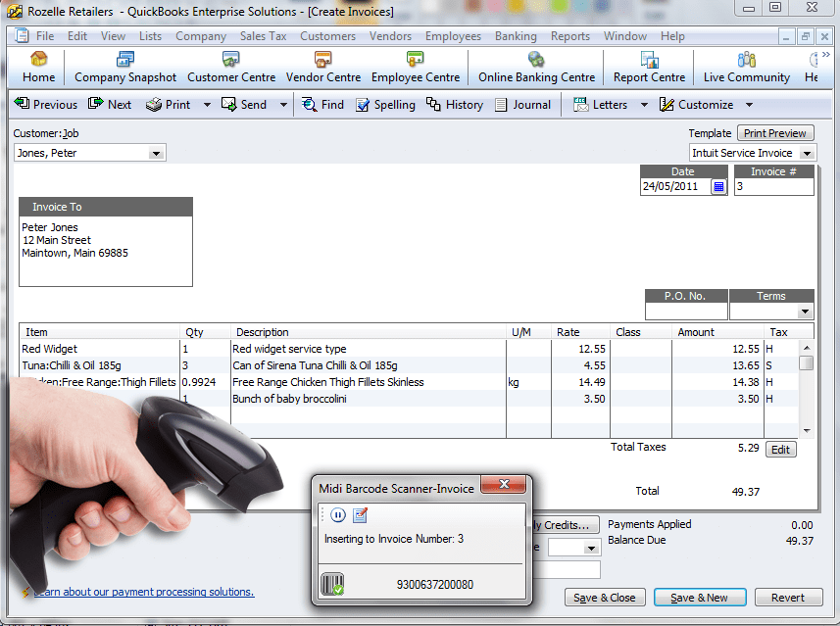Expand the Send options arrow
The height and width of the screenshot is (626, 840).
pos(283,105)
